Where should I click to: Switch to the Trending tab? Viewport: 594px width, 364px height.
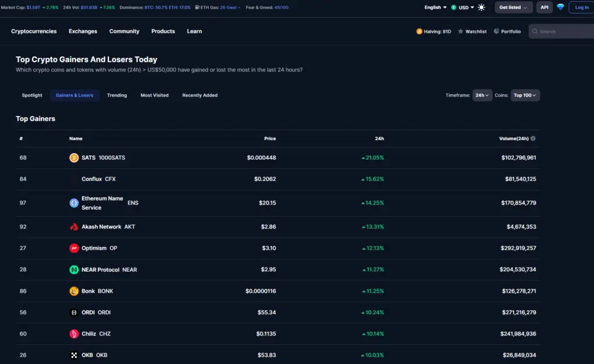pos(117,96)
